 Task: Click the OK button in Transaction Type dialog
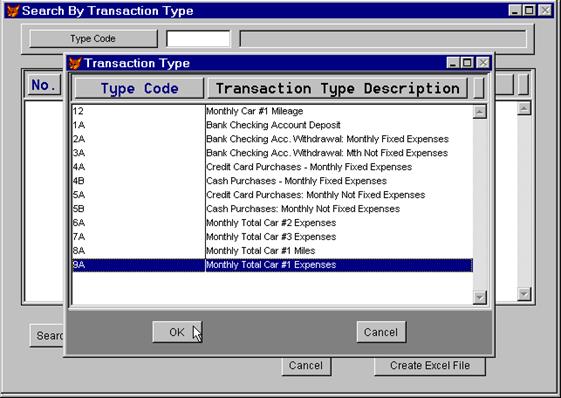click(x=177, y=332)
